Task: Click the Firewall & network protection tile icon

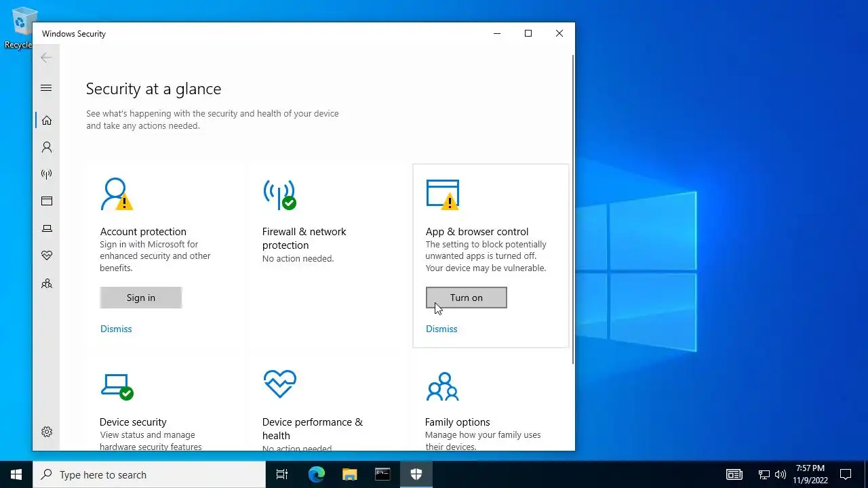Action: pos(279,195)
